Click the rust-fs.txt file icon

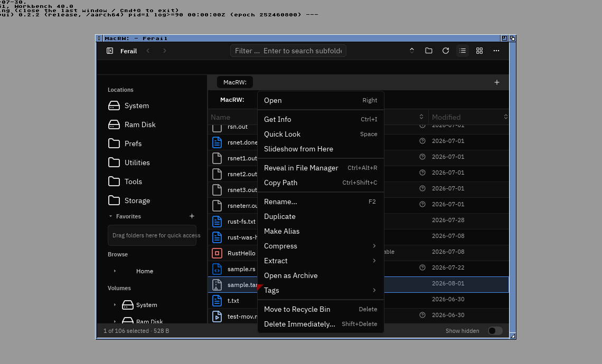click(x=217, y=222)
